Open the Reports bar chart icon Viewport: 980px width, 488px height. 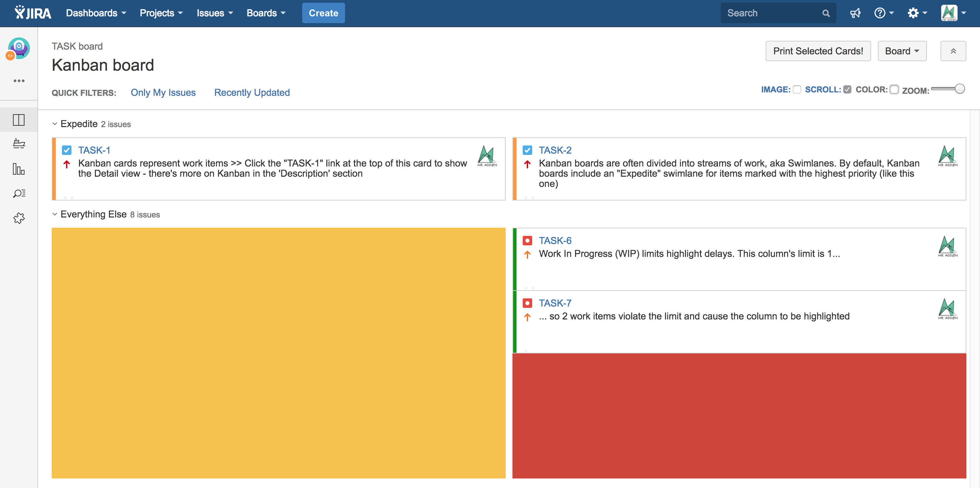pos(19,169)
